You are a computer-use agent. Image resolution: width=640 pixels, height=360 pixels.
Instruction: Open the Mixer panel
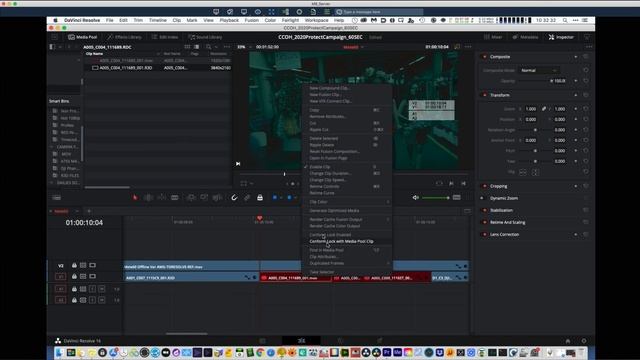tap(493, 37)
